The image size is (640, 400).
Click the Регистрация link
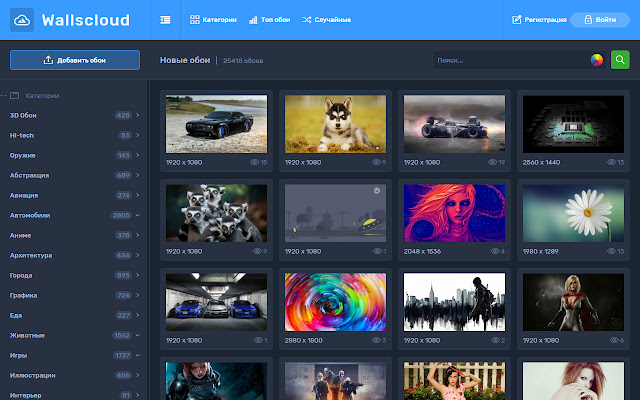(539, 20)
